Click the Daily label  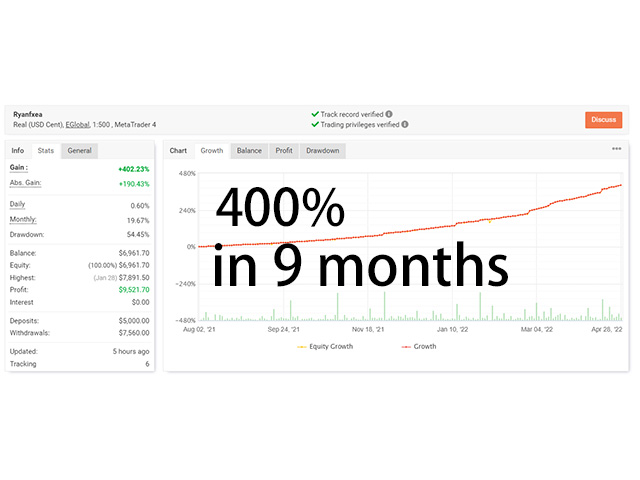click(17, 204)
